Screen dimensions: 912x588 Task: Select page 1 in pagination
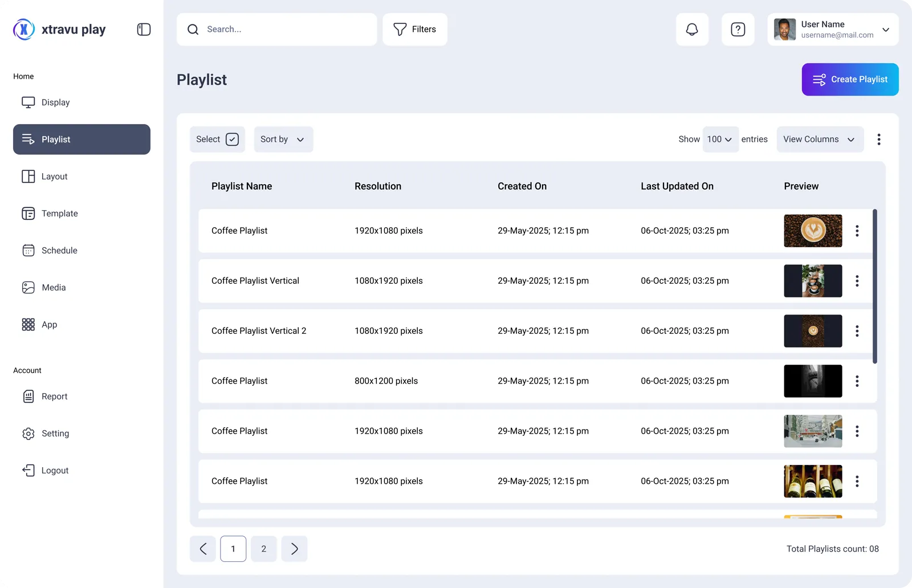(x=233, y=549)
